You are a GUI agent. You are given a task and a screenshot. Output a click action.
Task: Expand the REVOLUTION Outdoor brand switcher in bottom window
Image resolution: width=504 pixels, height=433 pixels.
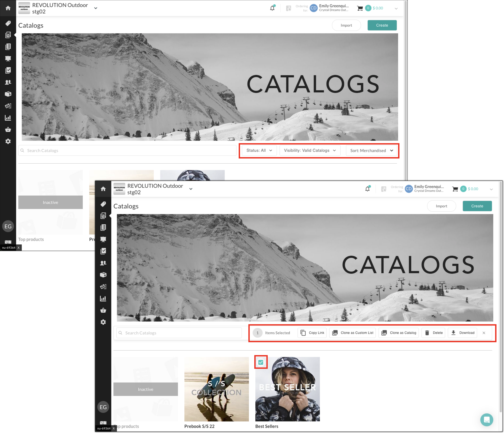click(191, 189)
